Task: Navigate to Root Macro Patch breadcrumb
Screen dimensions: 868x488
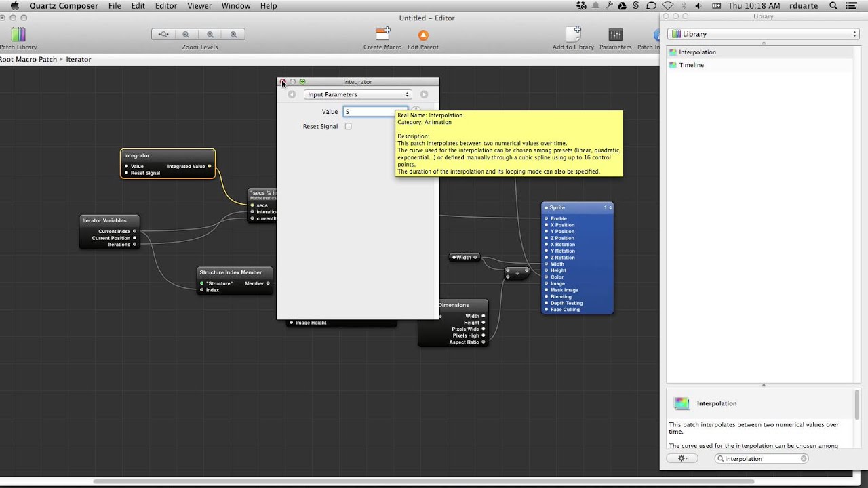Action: pos(28,60)
